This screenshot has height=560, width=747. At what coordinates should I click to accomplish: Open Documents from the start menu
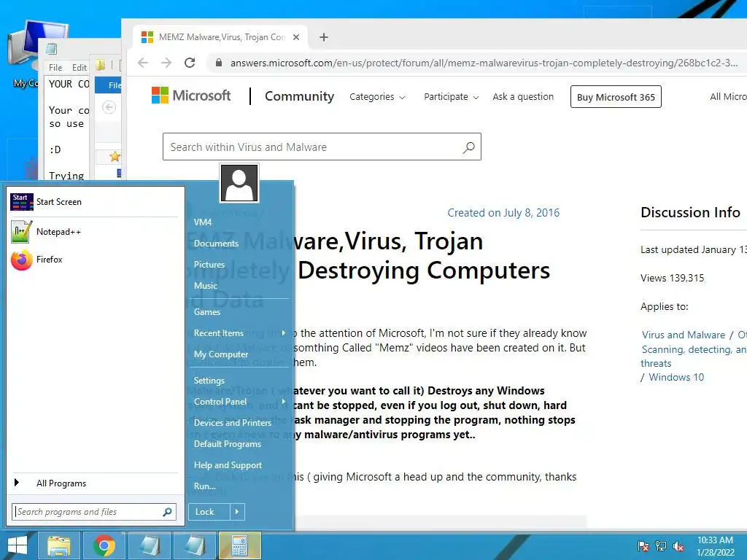216,244
